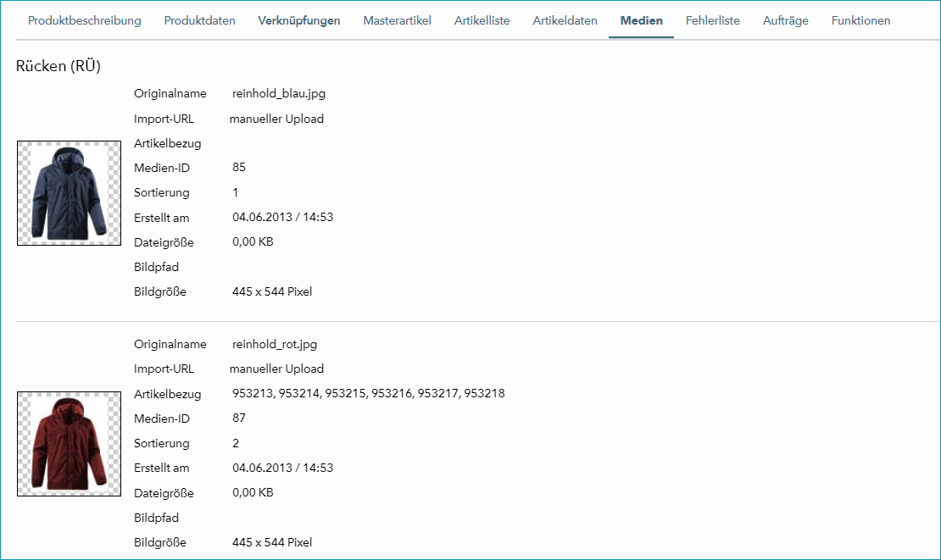Click the Bildpfad label of red jacket
Image resolution: width=941 pixels, height=560 pixels.
point(156,518)
